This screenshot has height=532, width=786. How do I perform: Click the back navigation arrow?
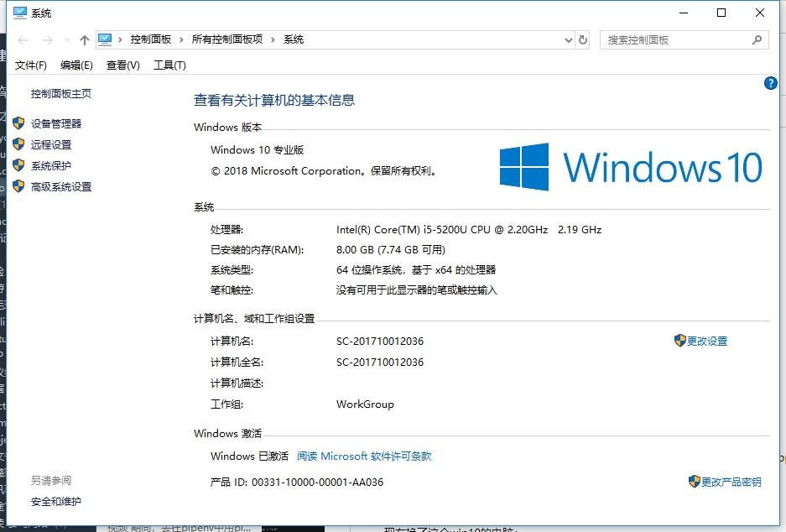[x=23, y=40]
